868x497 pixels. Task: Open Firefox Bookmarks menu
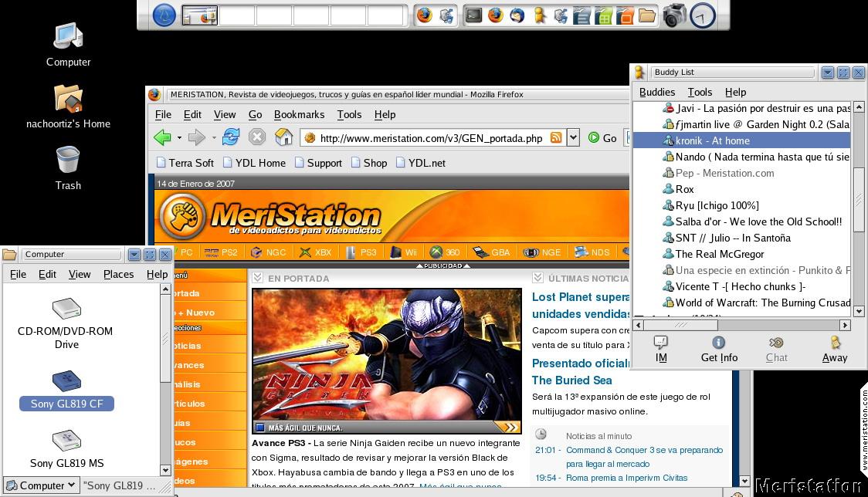(x=299, y=114)
